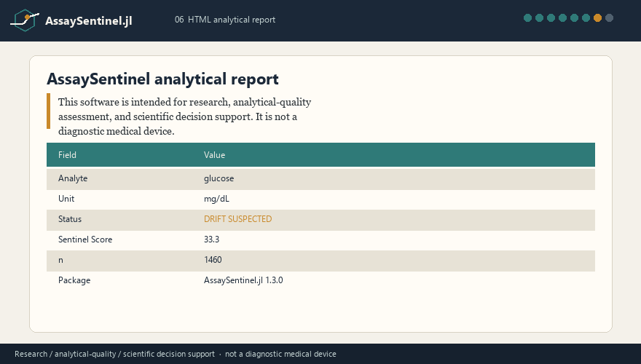Click the 'Value' column header

(x=215, y=155)
